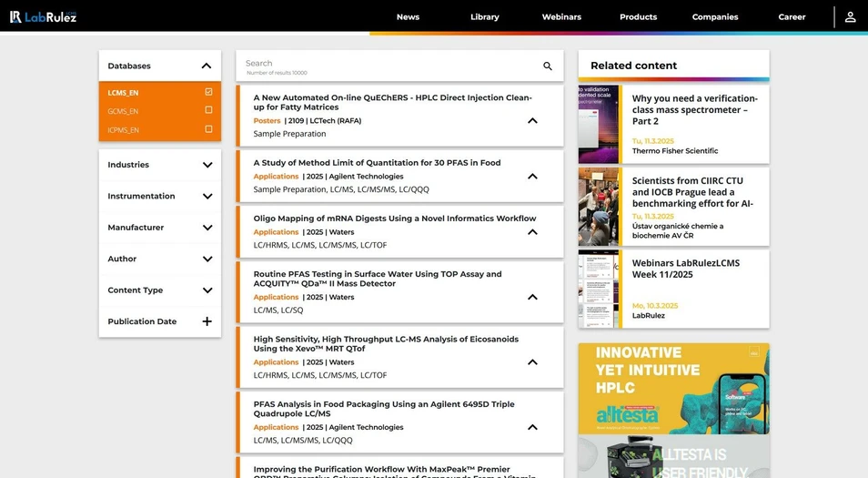Click the Webinars Week 11 thumbnail
The height and width of the screenshot is (478, 868).
click(x=599, y=290)
